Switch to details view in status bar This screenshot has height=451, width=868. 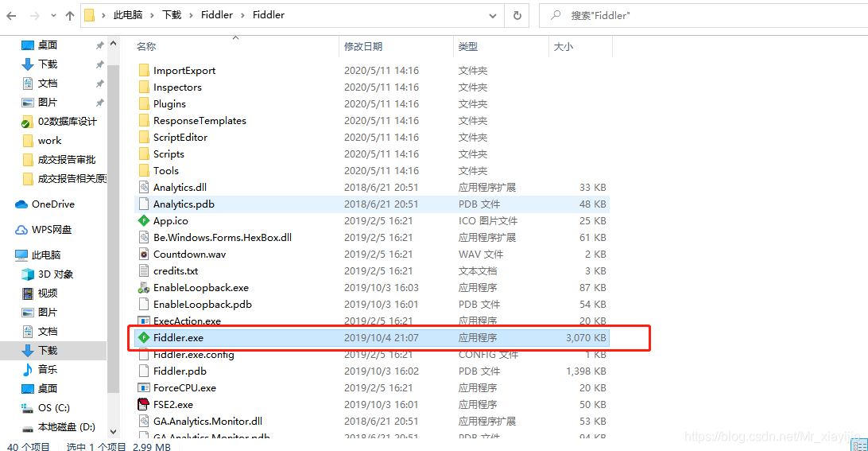click(x=860, y=446)
